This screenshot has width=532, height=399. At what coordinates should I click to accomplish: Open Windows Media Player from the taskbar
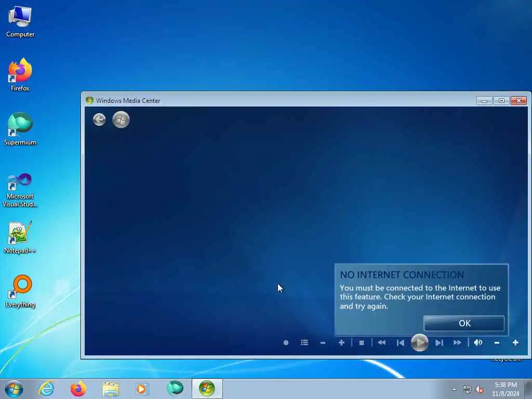coord(141,389)
